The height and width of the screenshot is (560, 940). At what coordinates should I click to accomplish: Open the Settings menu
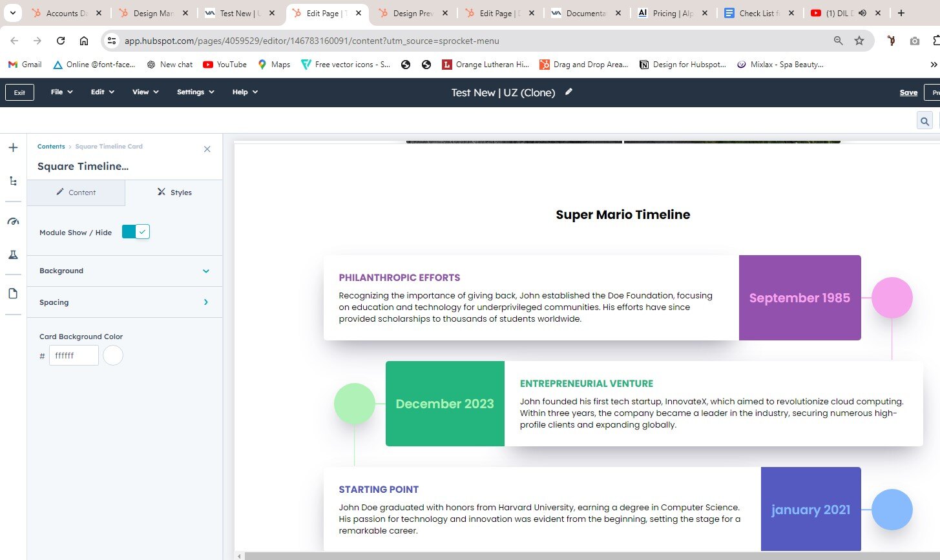coord(195,92)
